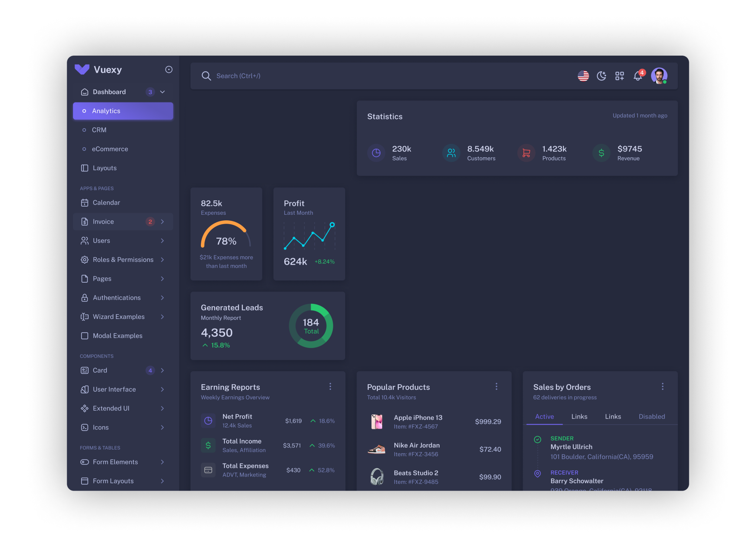Open Earning Reports options menu

coord(331,387)
